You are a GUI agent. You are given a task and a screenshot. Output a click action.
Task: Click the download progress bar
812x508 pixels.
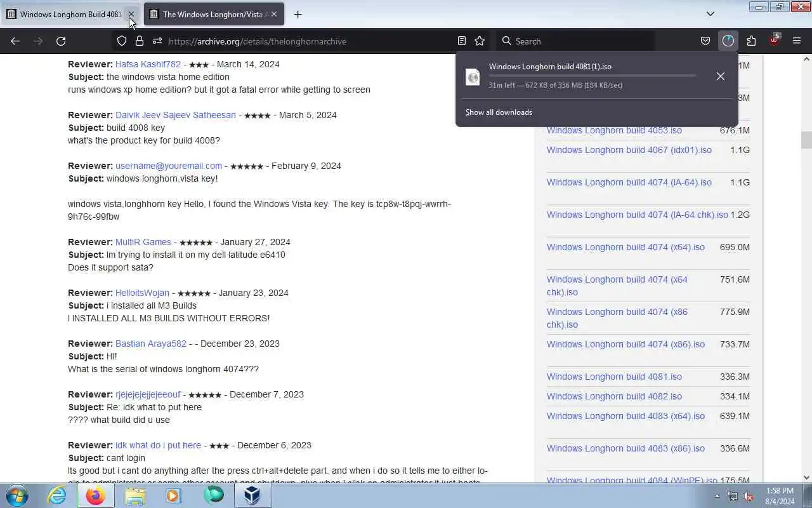coord(592,76)
